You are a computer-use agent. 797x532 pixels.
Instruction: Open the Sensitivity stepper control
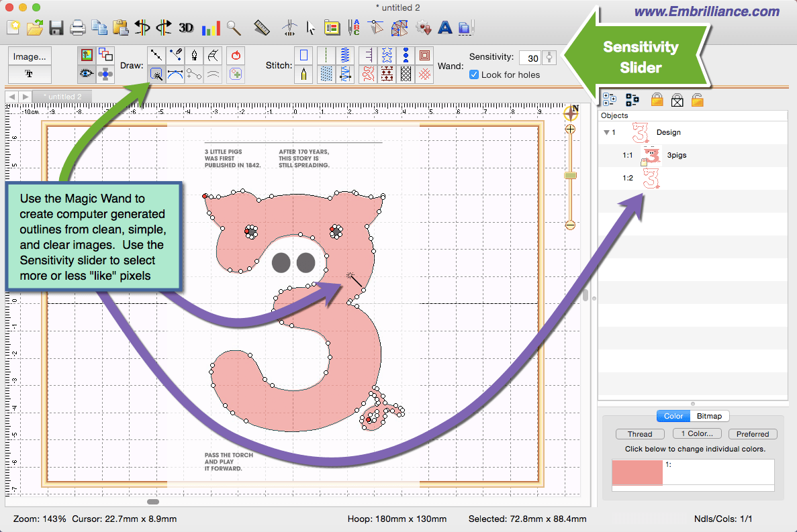pos(549,58)
